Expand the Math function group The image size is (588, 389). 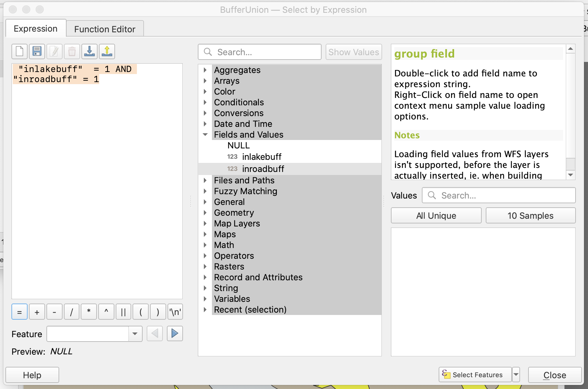point(205,245)
